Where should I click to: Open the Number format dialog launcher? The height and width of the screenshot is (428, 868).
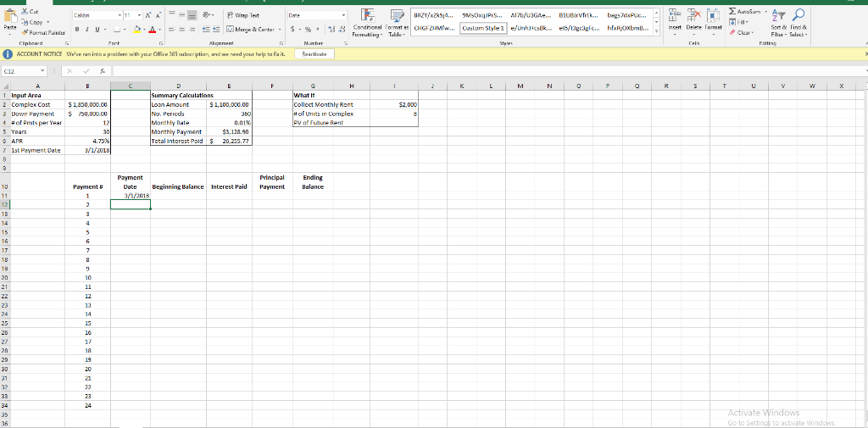pyautogui.click(x=346, y=42)
